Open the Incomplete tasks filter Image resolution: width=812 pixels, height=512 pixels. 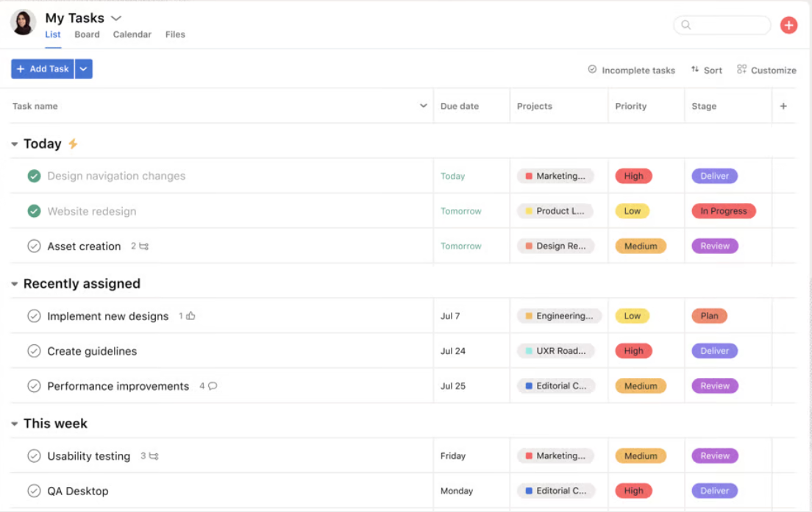[x=631, y=70]
